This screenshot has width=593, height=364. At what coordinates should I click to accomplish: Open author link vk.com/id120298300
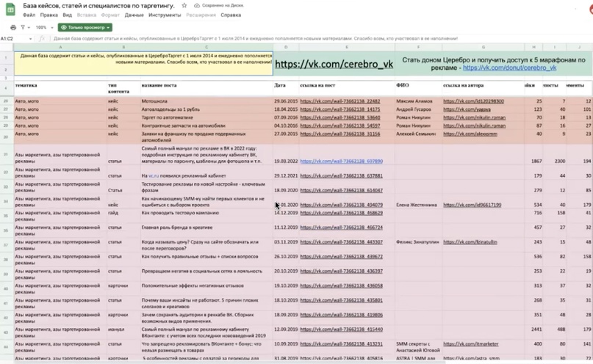pyautogui.click(x=473, y=101)
